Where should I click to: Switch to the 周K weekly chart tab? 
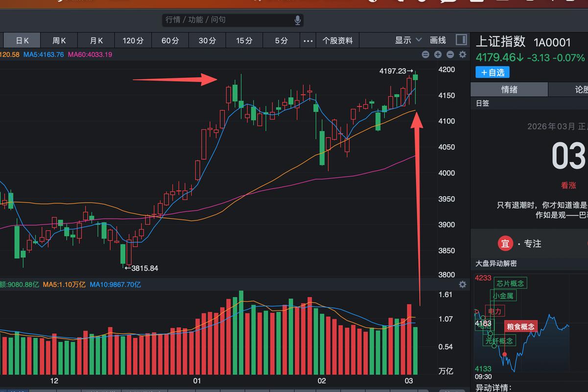click(x=59, y=41)
